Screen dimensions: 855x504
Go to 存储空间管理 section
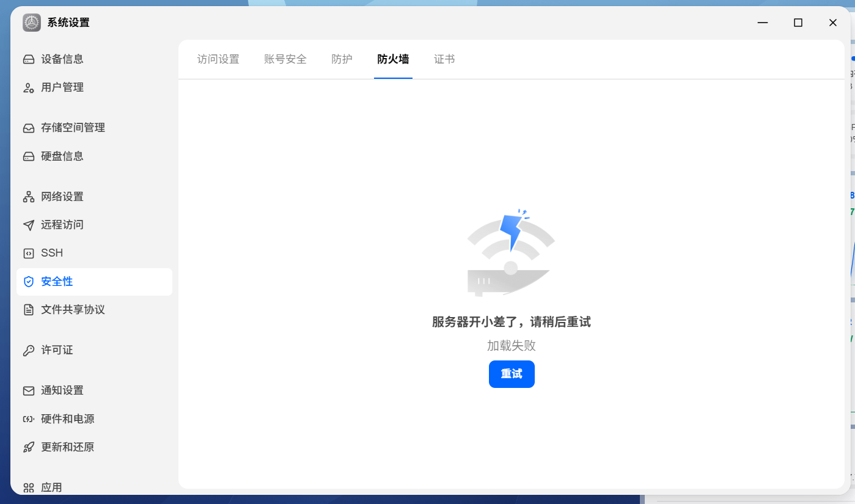click(x=94, y=128)
